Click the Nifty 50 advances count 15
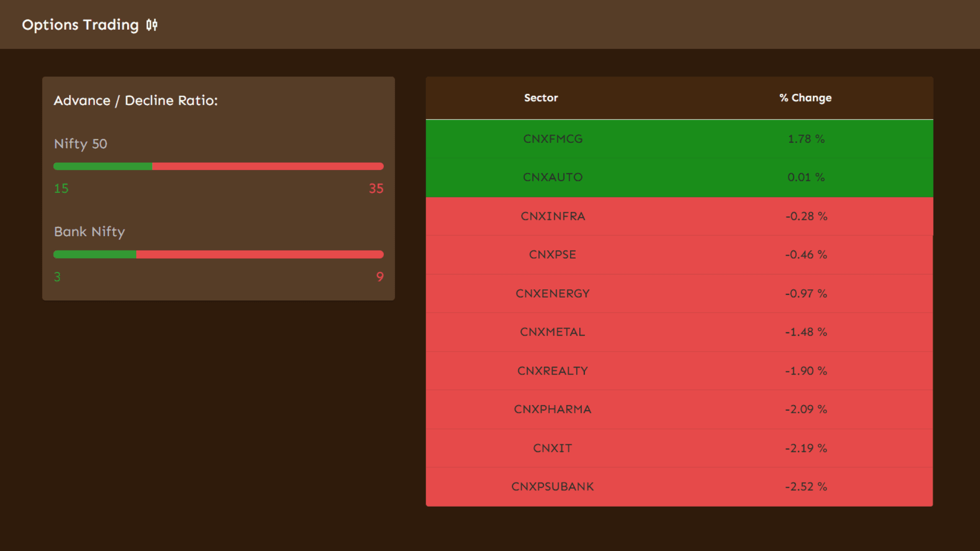 pos(61,188)
